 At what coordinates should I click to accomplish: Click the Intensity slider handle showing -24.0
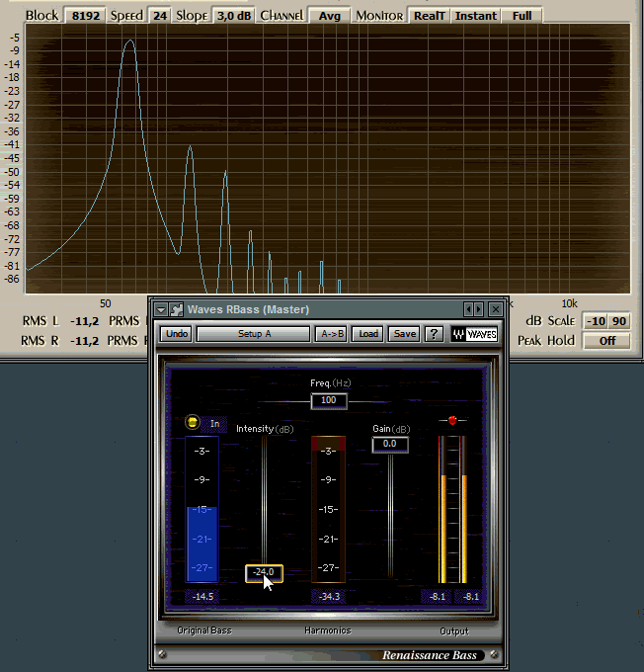click(264, 572)
